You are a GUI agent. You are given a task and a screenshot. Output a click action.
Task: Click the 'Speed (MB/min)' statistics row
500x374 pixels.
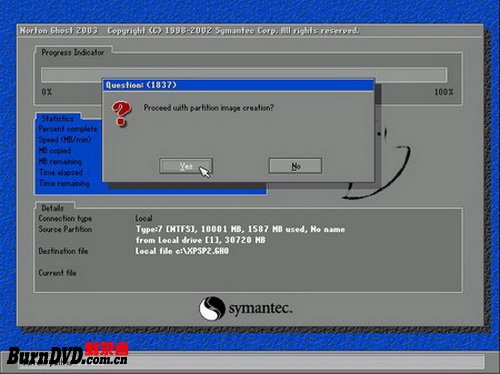65,140
